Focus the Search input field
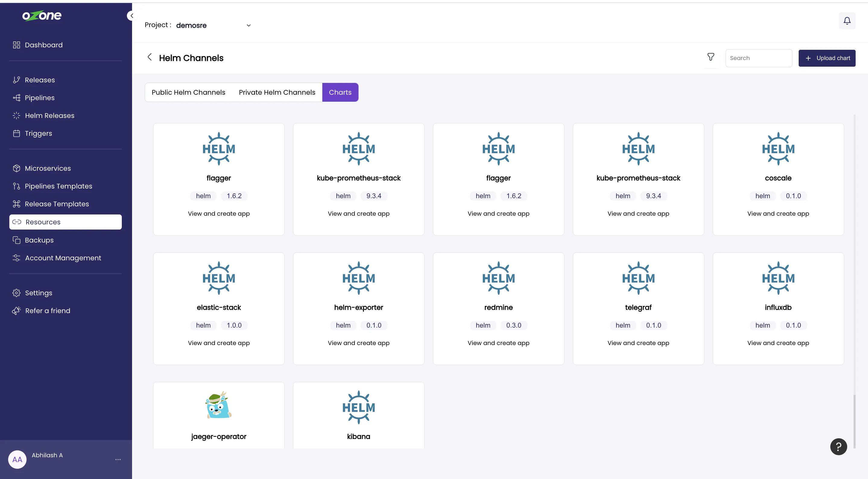 pyautogui.click(x=759, y=58)
